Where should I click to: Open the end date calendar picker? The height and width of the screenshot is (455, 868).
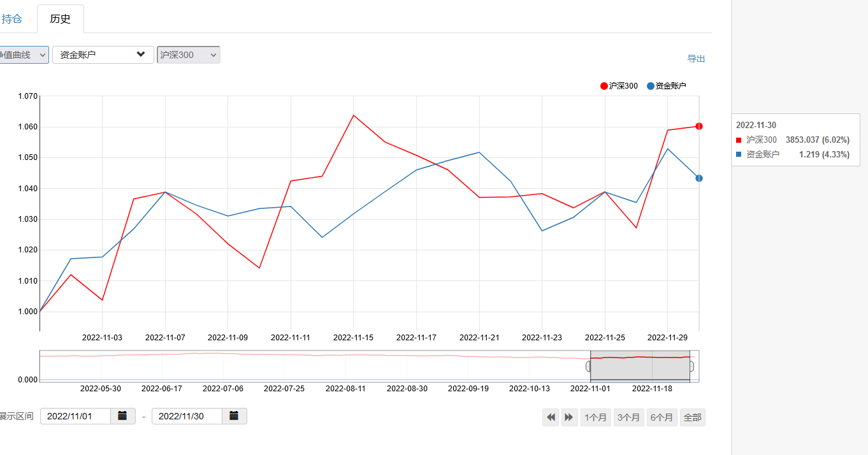234,416
